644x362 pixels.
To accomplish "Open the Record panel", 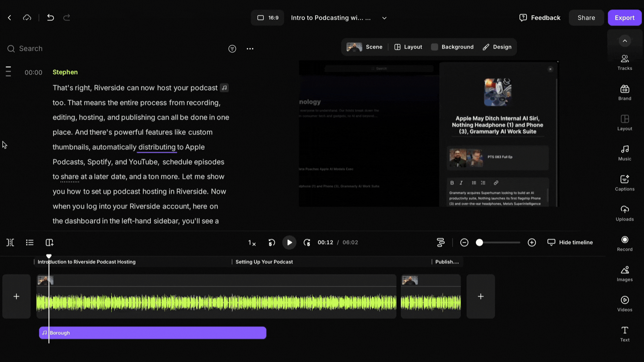I will (625, 244).
